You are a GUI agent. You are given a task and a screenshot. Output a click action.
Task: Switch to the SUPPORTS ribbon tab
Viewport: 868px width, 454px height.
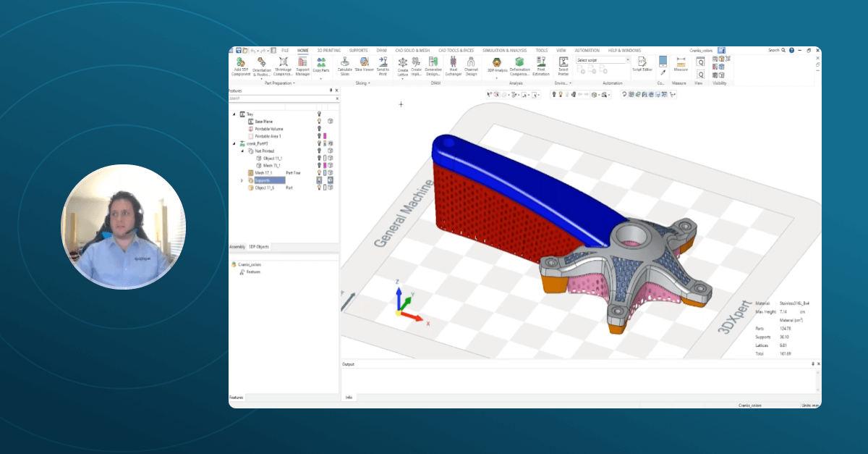tap(358, 50)
